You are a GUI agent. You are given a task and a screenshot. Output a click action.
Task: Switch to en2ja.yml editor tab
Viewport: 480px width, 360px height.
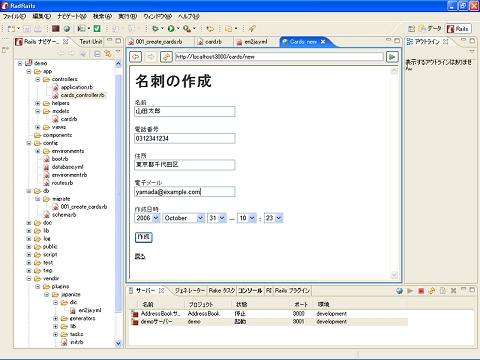(256, 42)
